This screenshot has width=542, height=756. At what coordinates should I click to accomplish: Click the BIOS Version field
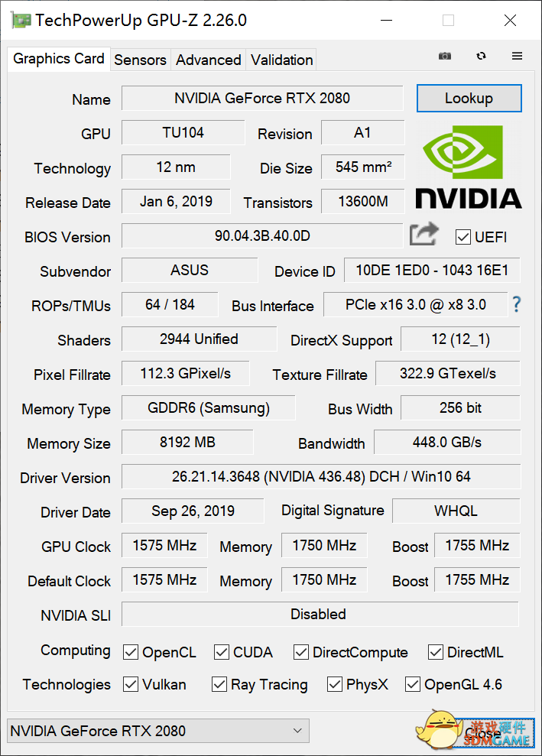click(x=262, y=236)
